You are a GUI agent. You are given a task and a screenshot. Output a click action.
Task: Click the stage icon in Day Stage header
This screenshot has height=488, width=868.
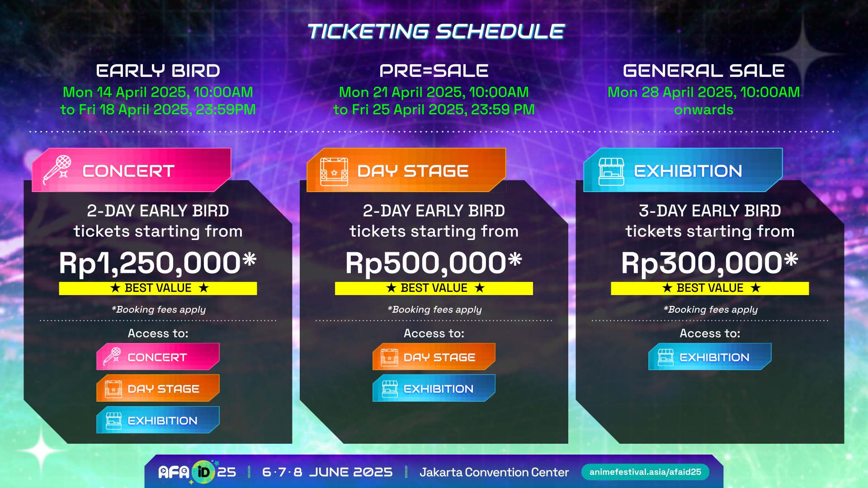(x=334, y=172)
